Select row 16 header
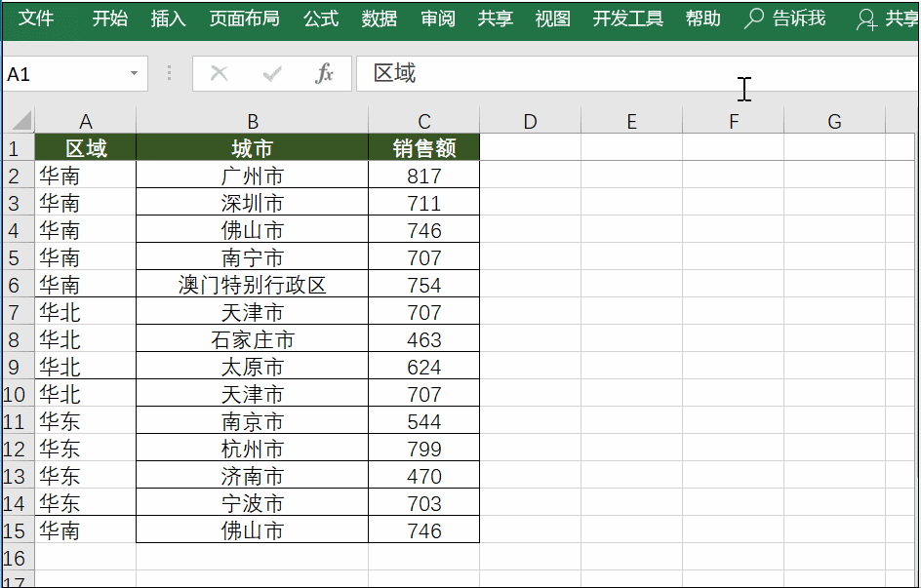Screen dimensions: 921x588 18,558
